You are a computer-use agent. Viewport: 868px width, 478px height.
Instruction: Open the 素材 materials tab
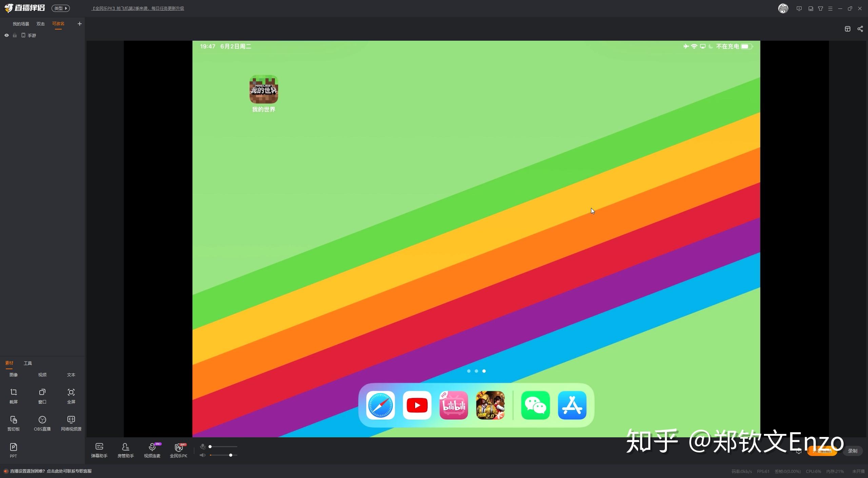coord(9,363)
